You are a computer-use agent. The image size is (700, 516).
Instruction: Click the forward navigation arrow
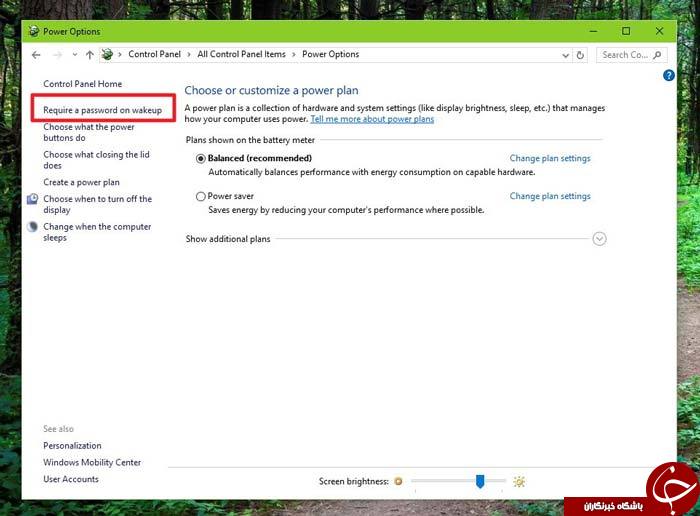pyautogui.click(x=58, y=55)
